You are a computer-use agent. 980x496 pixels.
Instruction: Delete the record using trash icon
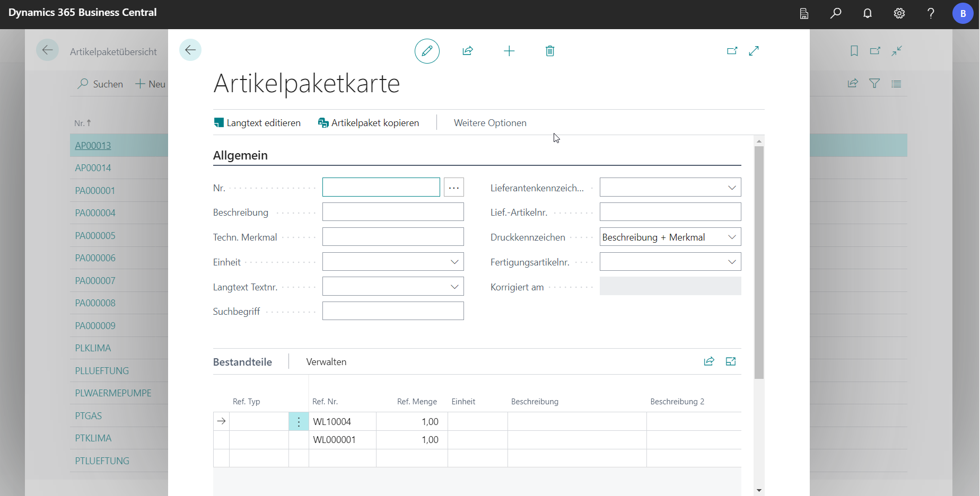click(x=550, y=51)
